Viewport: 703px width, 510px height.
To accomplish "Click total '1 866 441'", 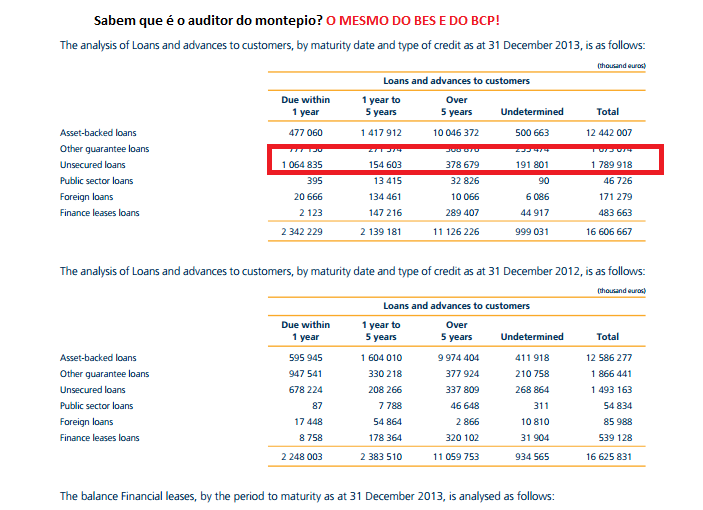I will [612, 374].
